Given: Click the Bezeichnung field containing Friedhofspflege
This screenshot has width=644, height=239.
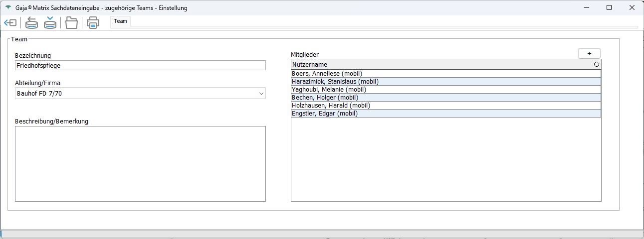Looking at the screenshot, I should (140, 65).
